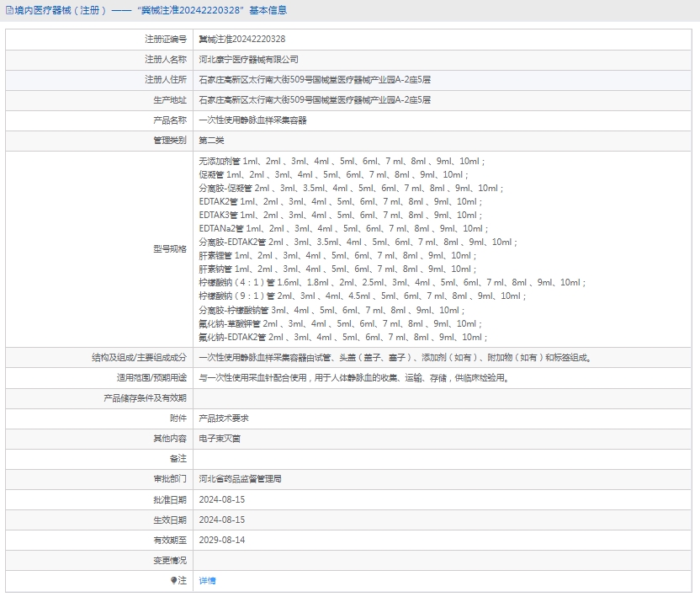Click registrant name 河北康宁医疗器械有限公司
Viewport: 700px width, 597px height.
(248, 60)
